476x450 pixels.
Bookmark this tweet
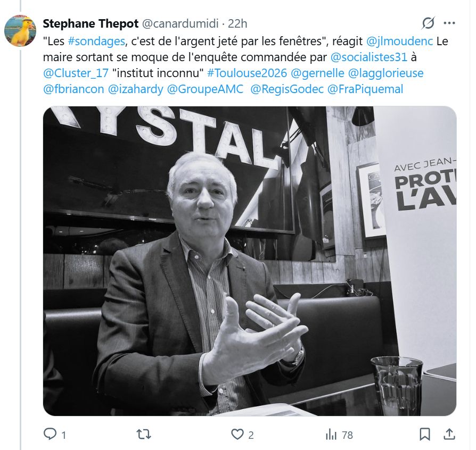(425, 434)
